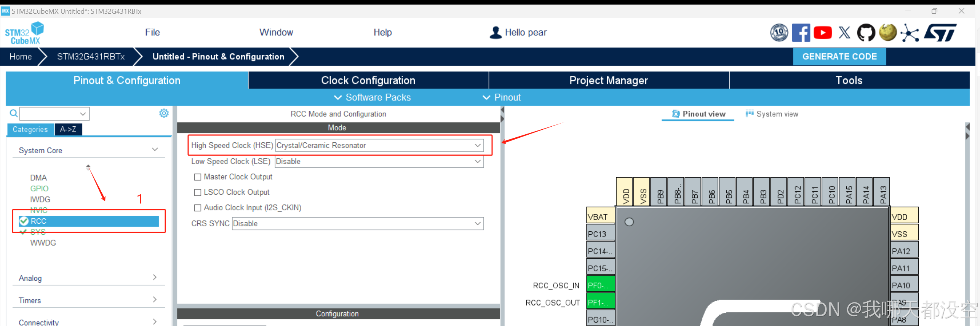980x326 pixels.
Task: Click the panel splitter collapse arrows
Action: point(502,114)
